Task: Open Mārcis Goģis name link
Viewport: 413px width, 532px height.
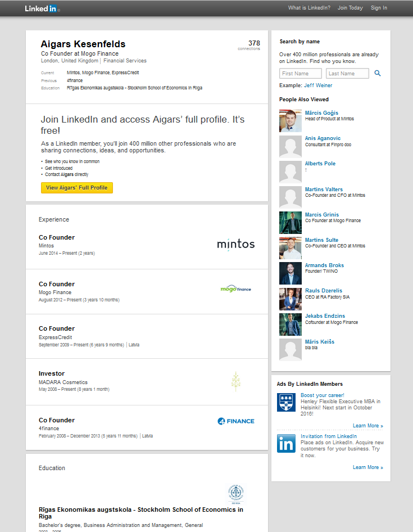Action: pyautogui.click(x=321, y=113)
